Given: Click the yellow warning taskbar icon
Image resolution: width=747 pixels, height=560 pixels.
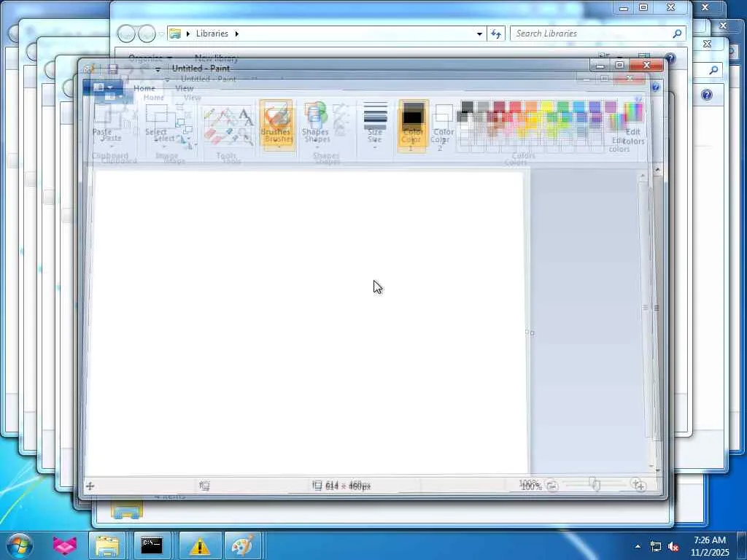Looking at the screenshot, I should tap(200, 545).
